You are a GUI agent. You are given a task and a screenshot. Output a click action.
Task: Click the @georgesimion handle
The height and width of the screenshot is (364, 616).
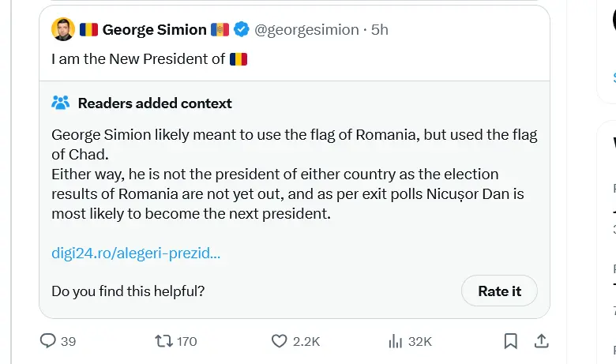click(x=307, y=30)
